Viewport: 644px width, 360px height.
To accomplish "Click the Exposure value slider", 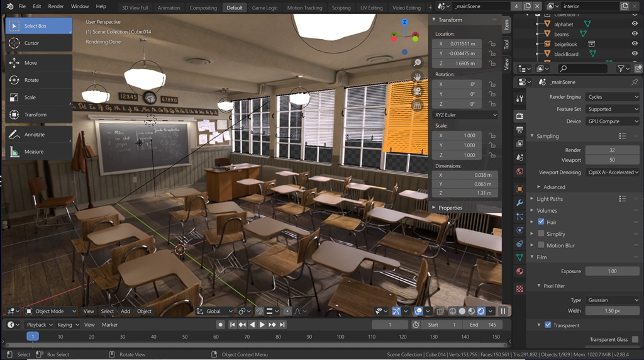I will [612, 271].
